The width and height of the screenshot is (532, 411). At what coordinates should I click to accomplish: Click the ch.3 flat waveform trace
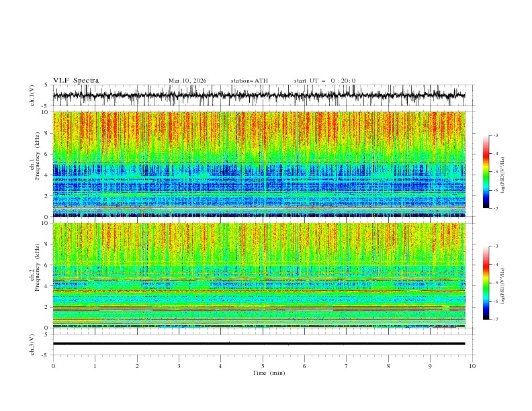click(x=259, y=344)
